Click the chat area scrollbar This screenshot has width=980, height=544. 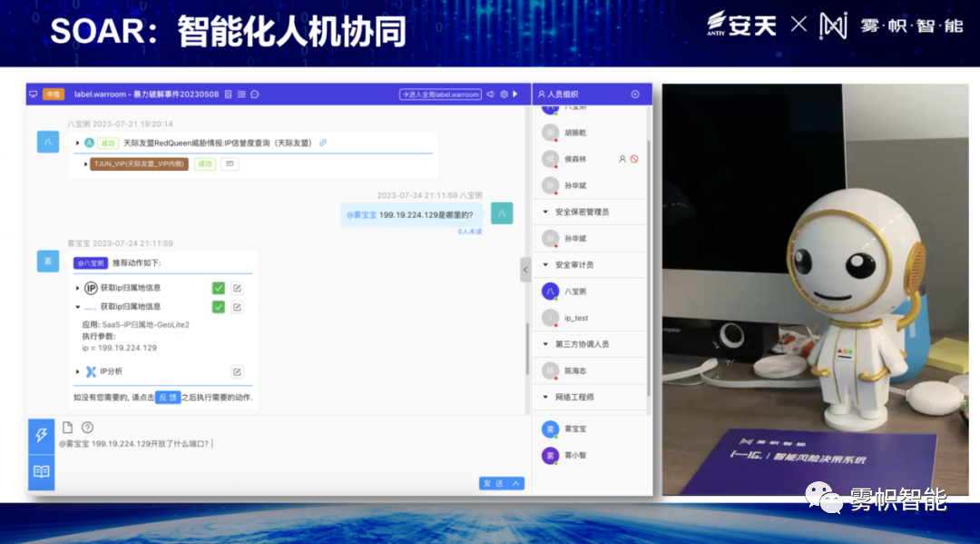tap(527, 348)
